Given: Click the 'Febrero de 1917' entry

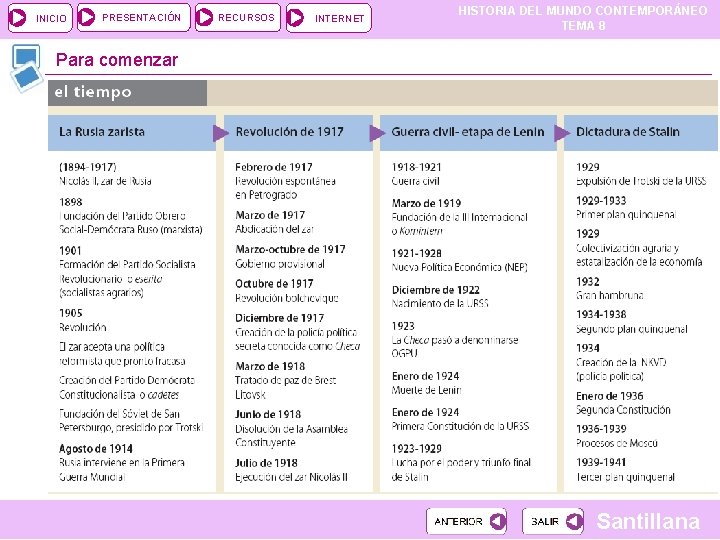Looking at the screenshot, I should (274, 167).
